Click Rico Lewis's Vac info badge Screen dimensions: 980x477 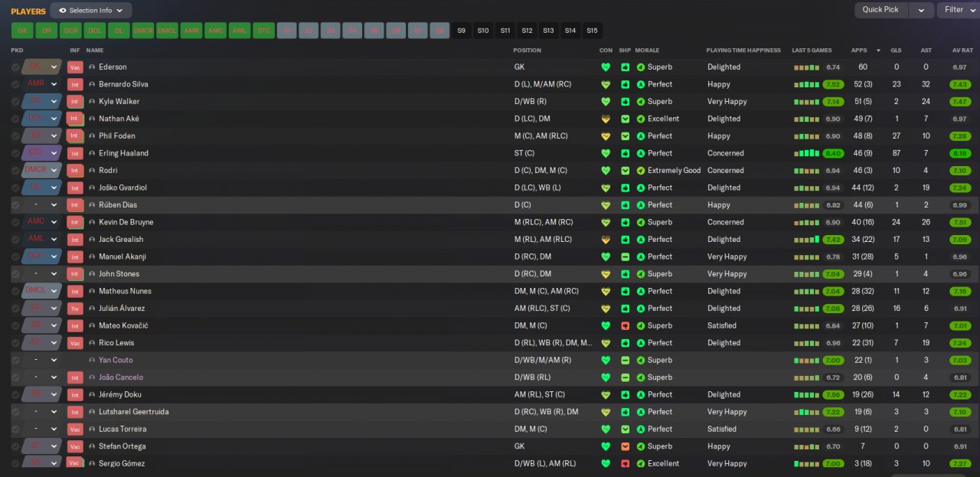point(75,343)
